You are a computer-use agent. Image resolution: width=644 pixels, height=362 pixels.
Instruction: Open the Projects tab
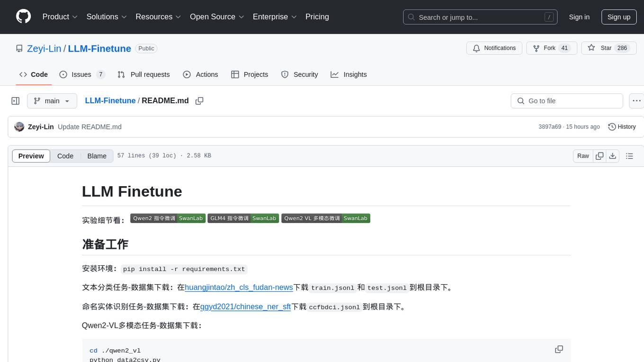[250, 74]
